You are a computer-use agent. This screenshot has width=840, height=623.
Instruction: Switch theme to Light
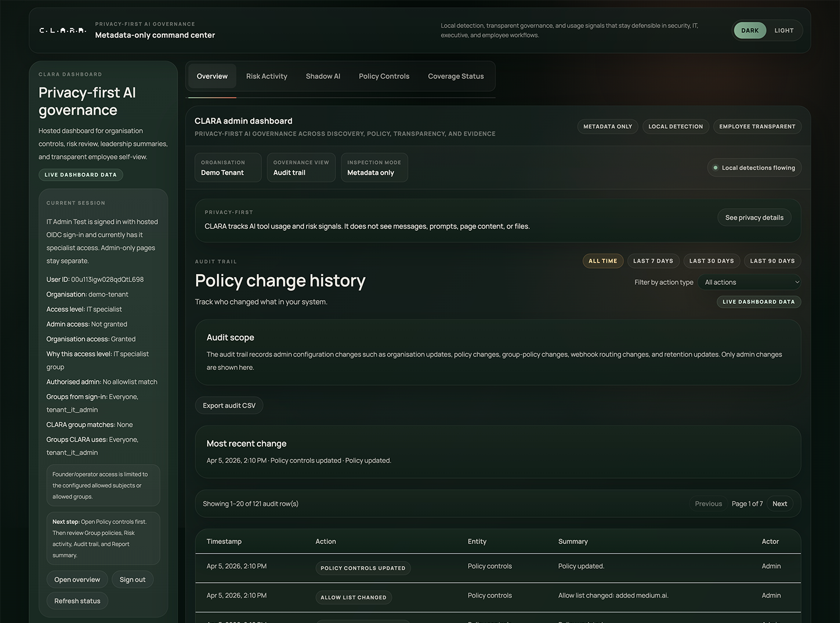pos(783,30)
